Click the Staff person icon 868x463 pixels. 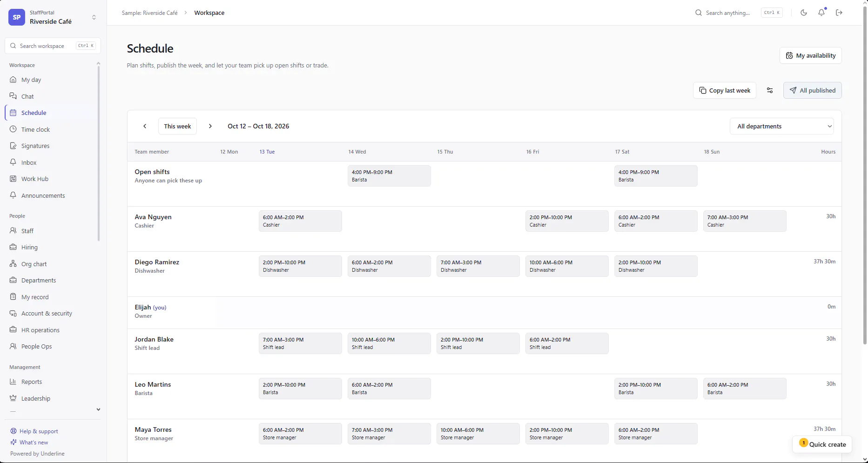click(13, 231)
